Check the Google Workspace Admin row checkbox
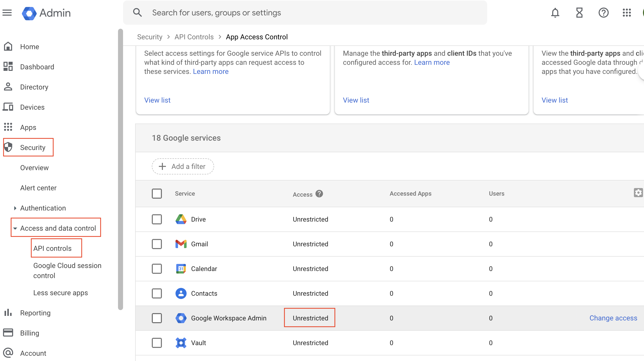Viewport: 644px width, 361px height. click(x=157, y=318)
